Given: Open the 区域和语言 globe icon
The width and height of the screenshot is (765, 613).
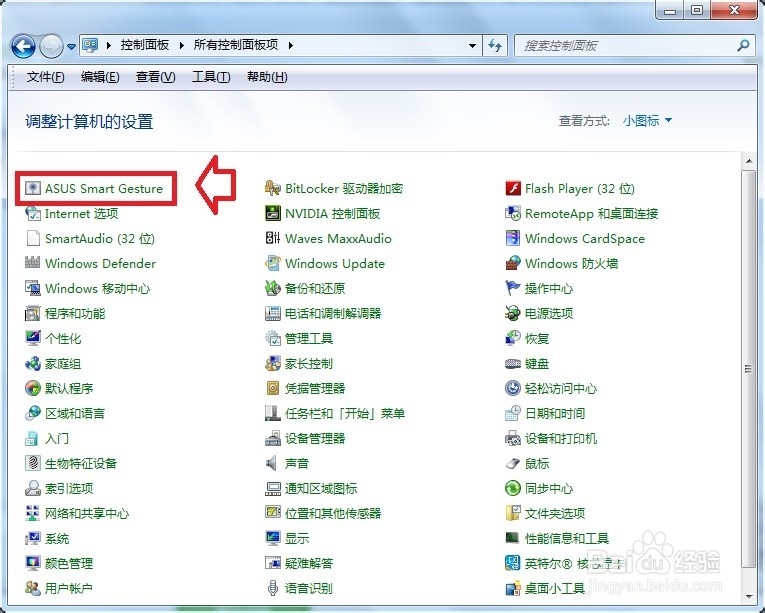Looking at the screenshot, I should [x=33, y=413].
